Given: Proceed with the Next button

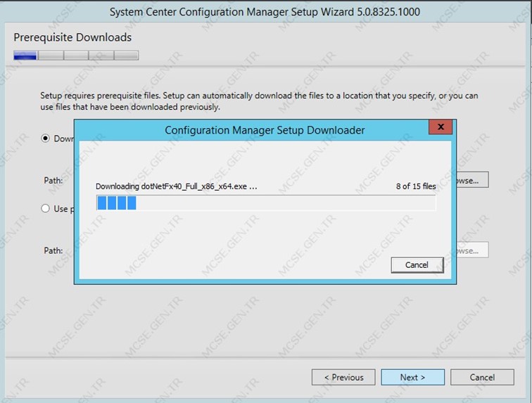Looking at the screenshot, I should point(412,377).
